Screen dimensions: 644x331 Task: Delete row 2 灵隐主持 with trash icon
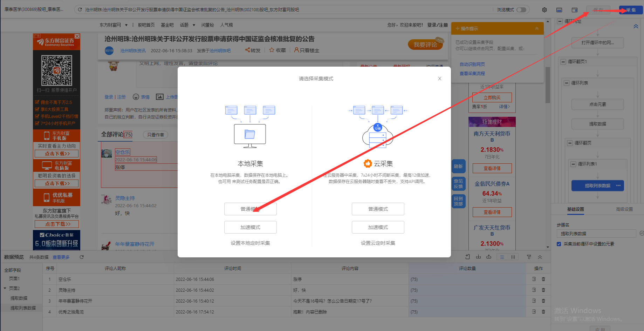tap(543, 290)
